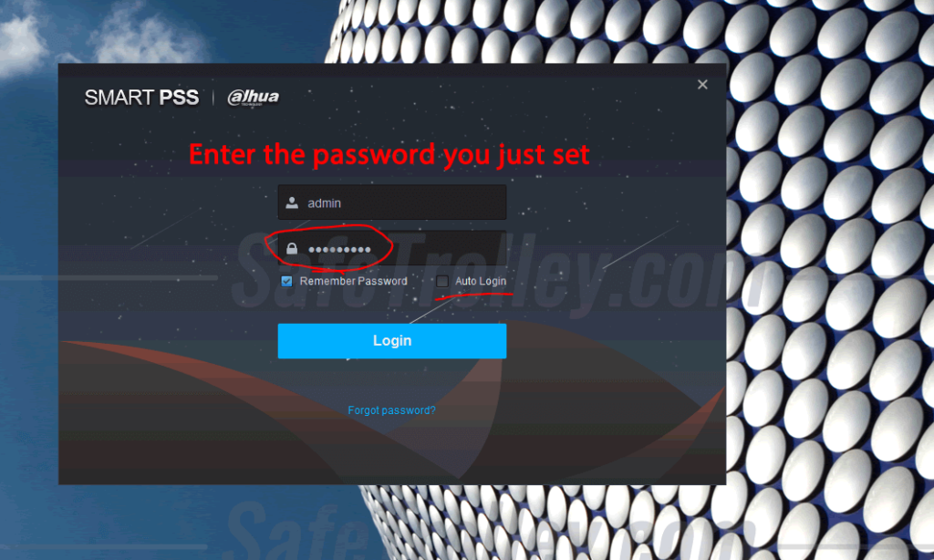Click the padlock icon in password field

(x=292, y=248)
